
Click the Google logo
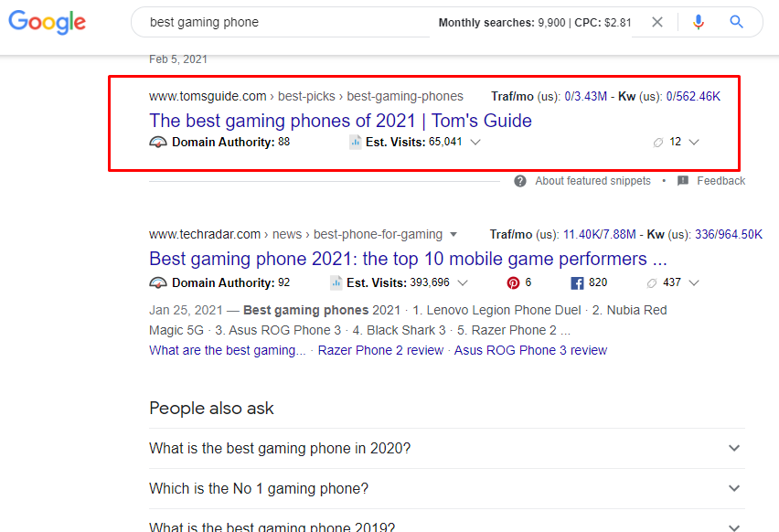(x=47, y=23)
